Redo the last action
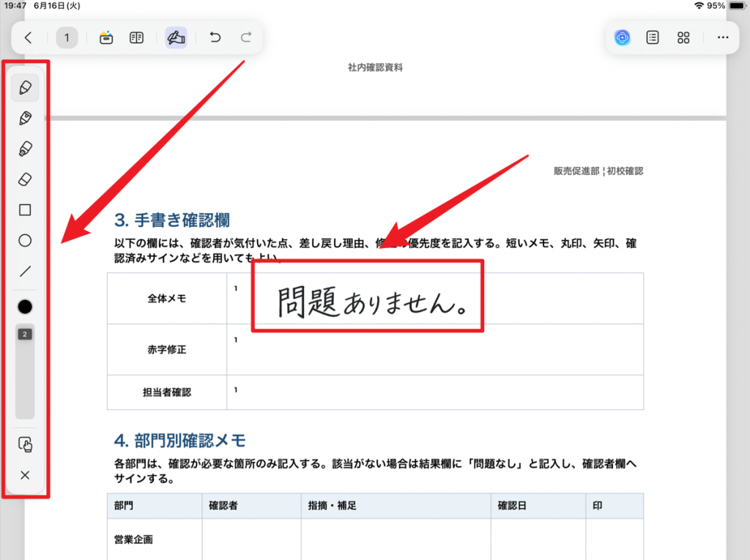Screen dimensions: 750x560 246,37
